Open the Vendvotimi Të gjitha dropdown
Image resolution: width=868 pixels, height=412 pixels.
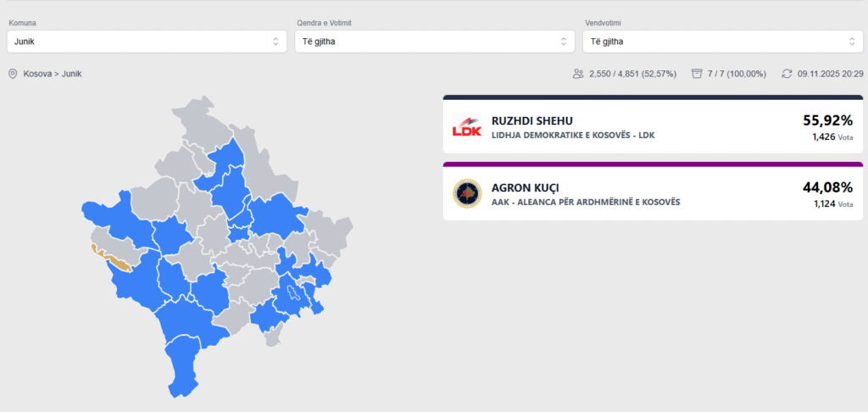pyautogui.click(x=722, y=42)
